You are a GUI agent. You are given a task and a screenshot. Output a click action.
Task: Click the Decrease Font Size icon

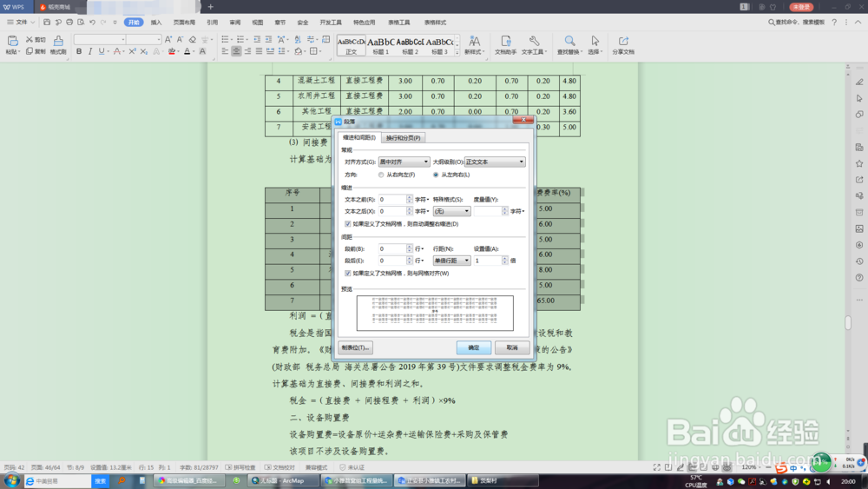(180, 39)
